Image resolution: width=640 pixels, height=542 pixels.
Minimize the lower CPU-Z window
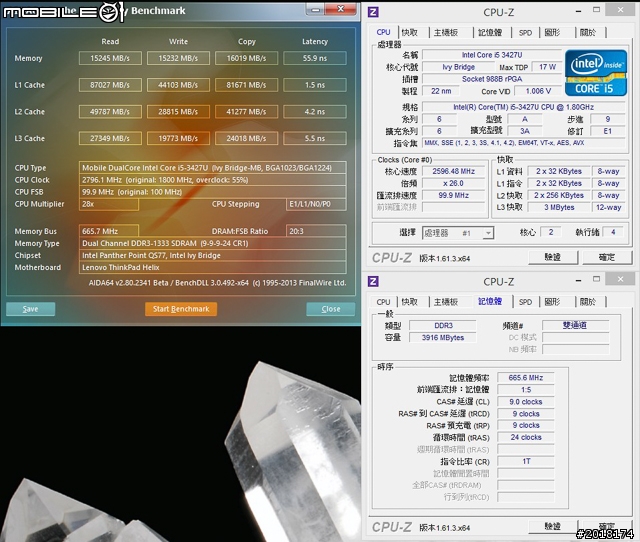(578, 280)
